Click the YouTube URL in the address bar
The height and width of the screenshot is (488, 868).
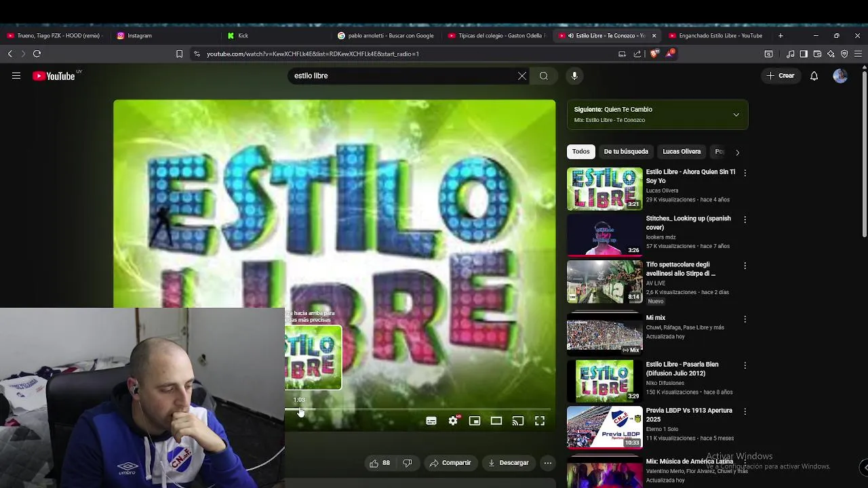click(313, 54)
